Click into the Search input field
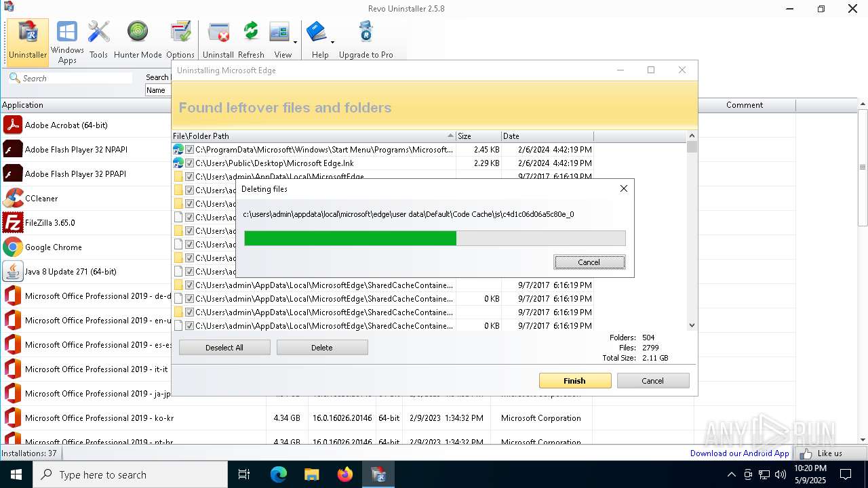 pyautogui.click(x=76, y=78)
